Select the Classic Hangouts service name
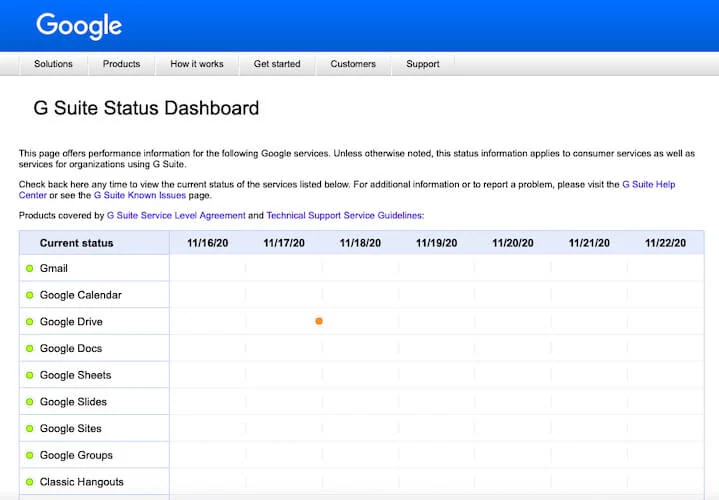Screen dimensions: 719x500 pos(82,482)
